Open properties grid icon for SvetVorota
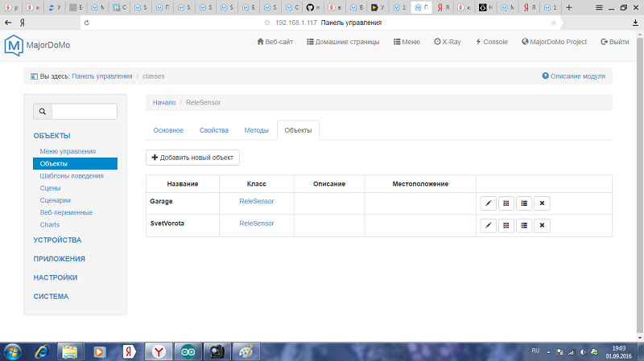 pos(506,225)
